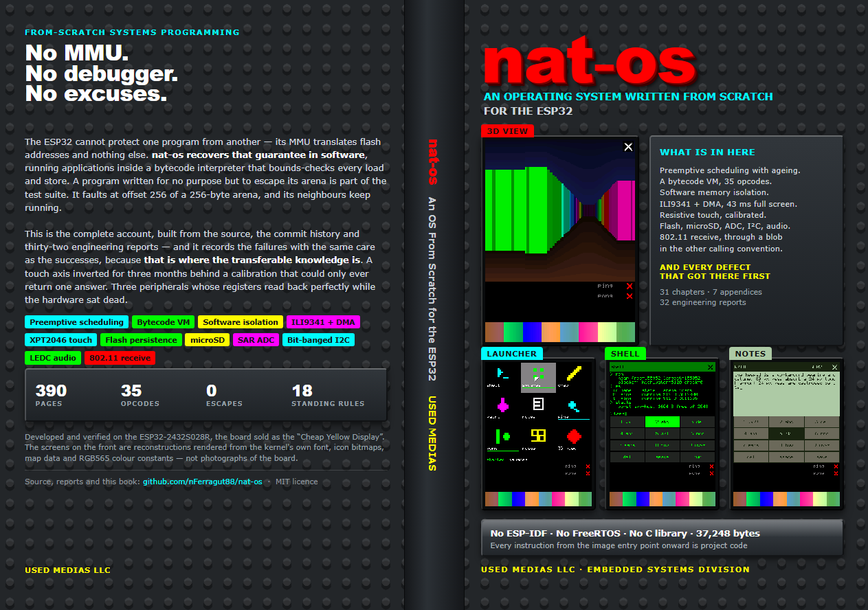Click 'MIT licence' text

tap(297, 482)
